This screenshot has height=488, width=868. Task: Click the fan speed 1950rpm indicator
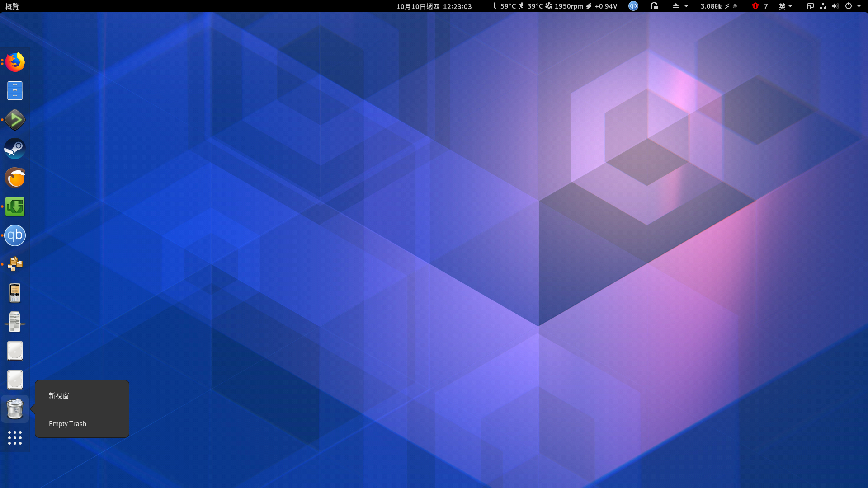564,6
